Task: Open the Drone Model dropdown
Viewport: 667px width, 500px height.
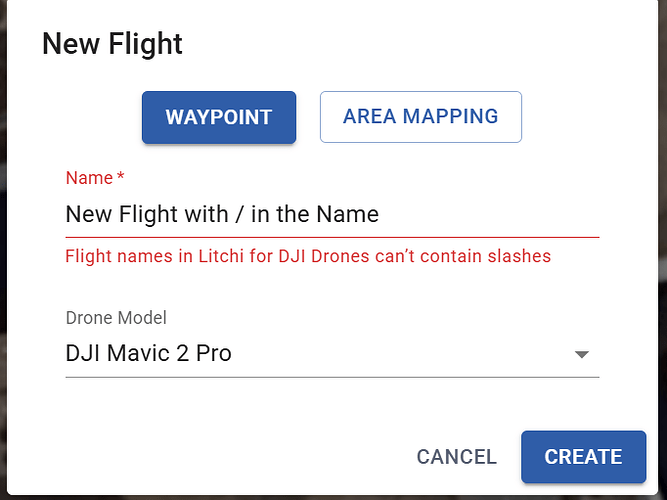Action: 331,353
